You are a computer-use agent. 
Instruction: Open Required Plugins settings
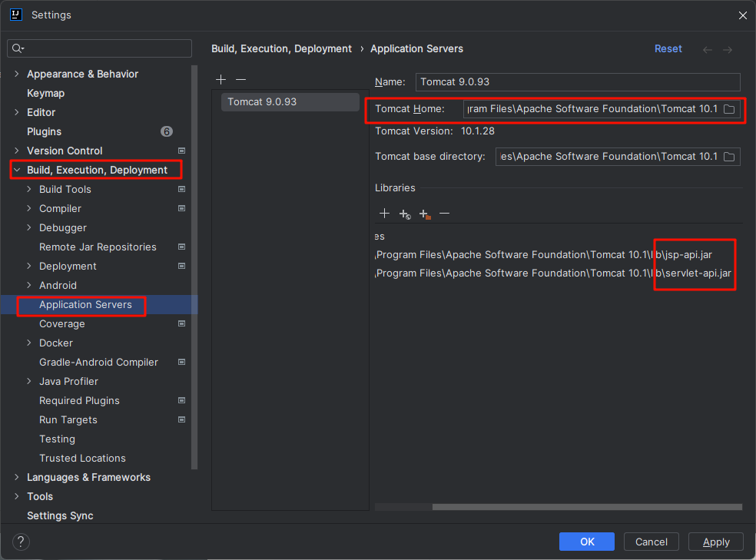pyautogui.click(x=80, y=400)
